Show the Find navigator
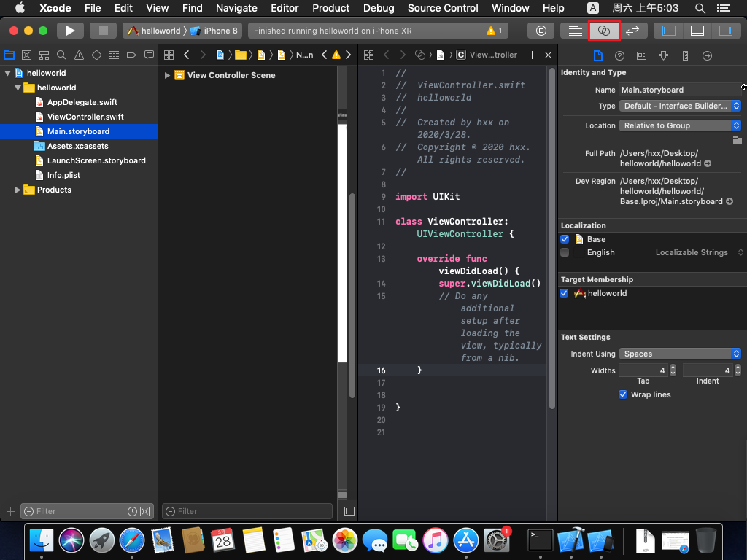This screenshot has height=560, width=747. [61, 55]
